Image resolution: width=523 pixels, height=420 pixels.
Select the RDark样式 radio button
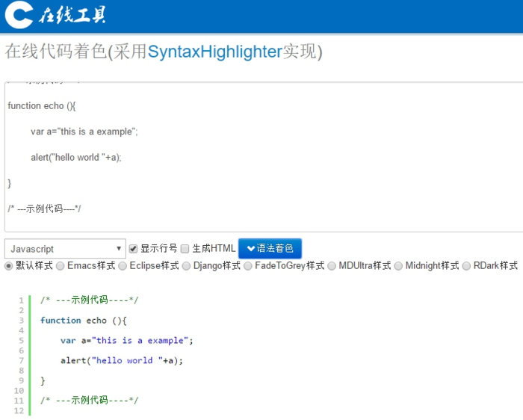click(x=466, y=266)
